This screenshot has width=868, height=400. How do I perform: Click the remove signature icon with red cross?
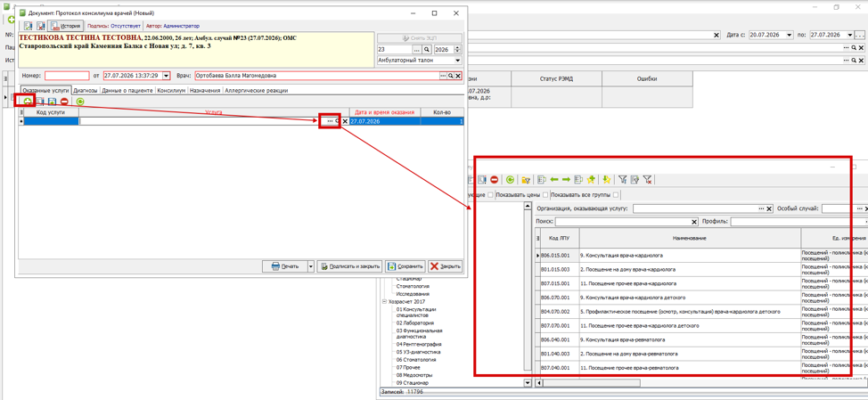click(x=40, y=26)
